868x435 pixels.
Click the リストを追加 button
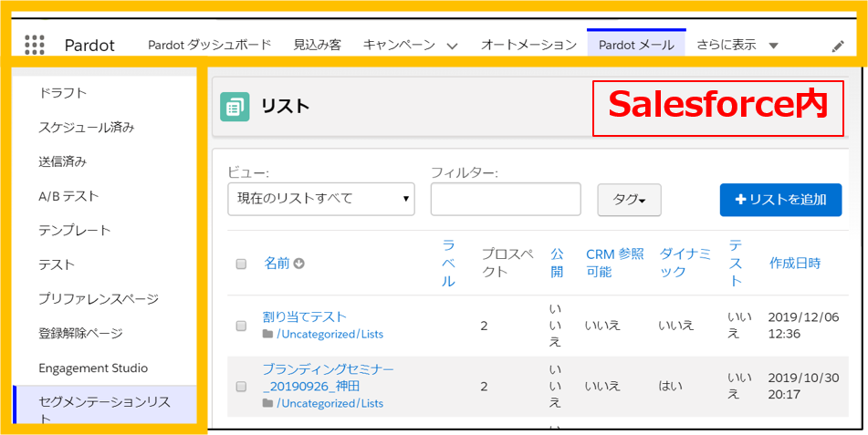tap(780, 200)
